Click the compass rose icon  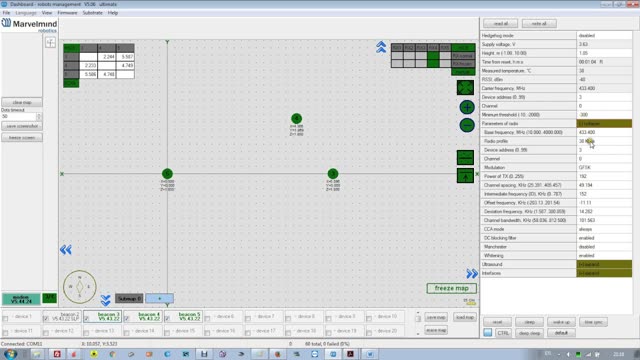click(80, 287)
